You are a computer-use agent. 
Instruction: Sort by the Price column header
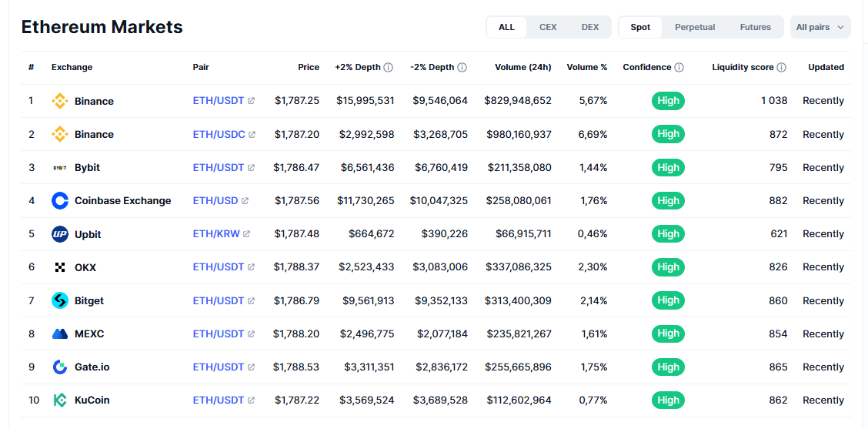[x=309, y=67]
